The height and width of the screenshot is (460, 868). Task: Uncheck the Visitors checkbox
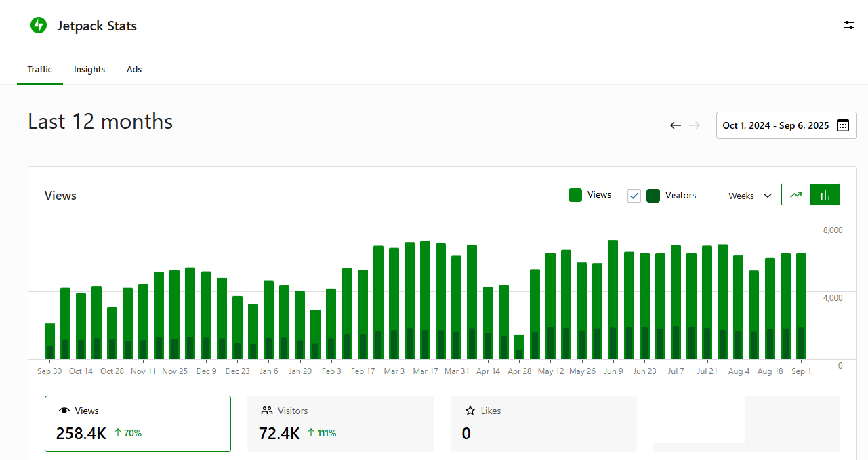(634, 196)
